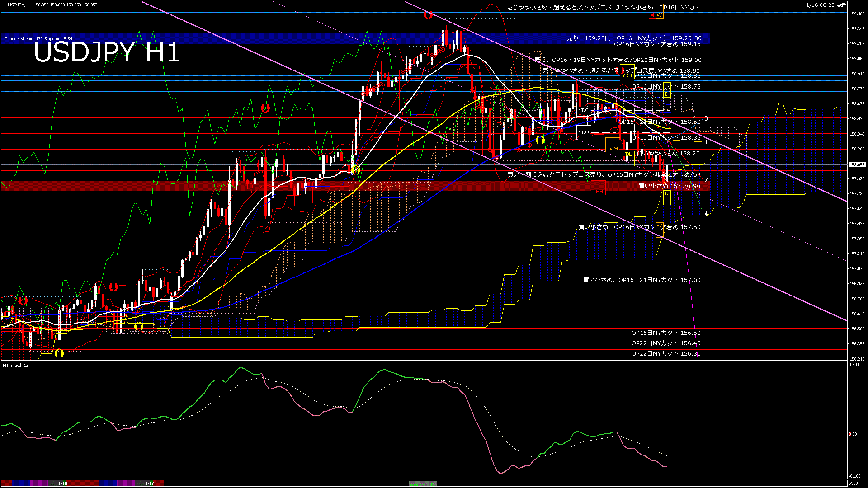Viewport: 868px width, 488px height.
Task: Click the H1 macd (12) indicator label
Action: [16, 365]
